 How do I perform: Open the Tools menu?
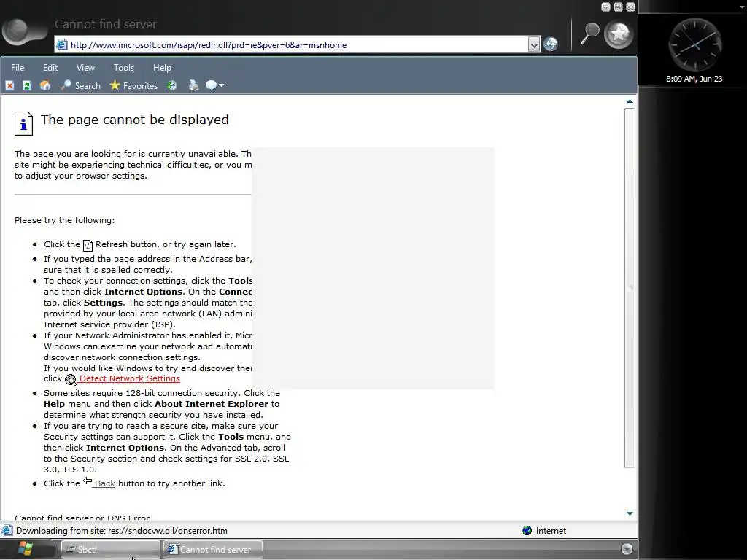click(124, 68)
